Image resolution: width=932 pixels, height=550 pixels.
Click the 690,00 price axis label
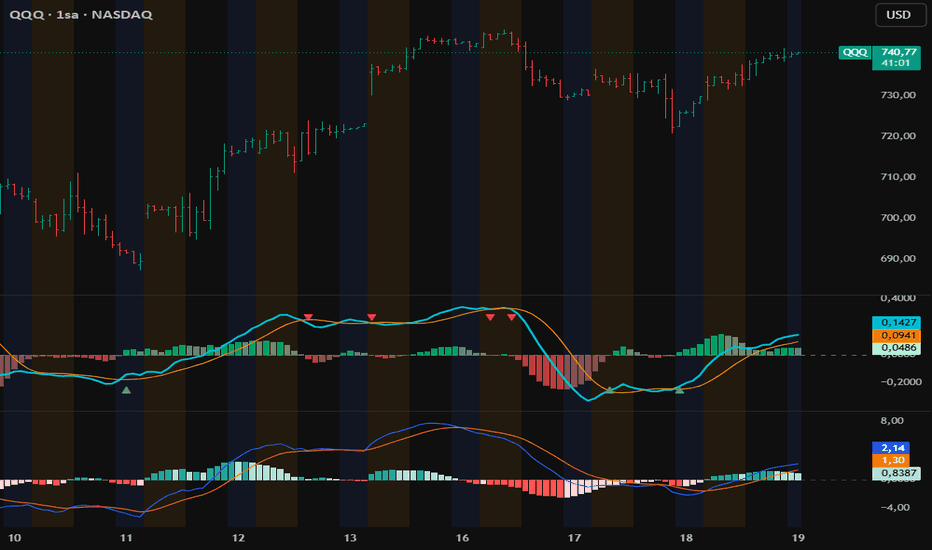tap(898, 259)
